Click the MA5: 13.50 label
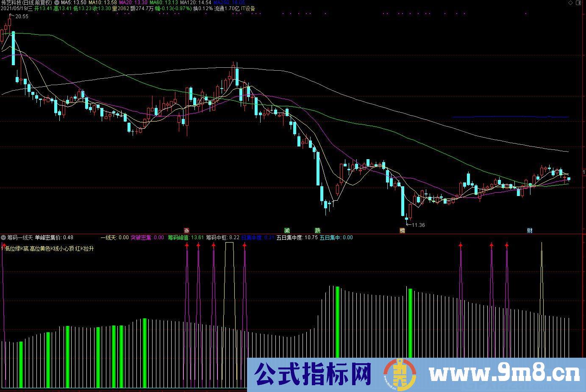The width and height of the screenshot is (586, 392). pyautogui.click(x=73, y=3)
